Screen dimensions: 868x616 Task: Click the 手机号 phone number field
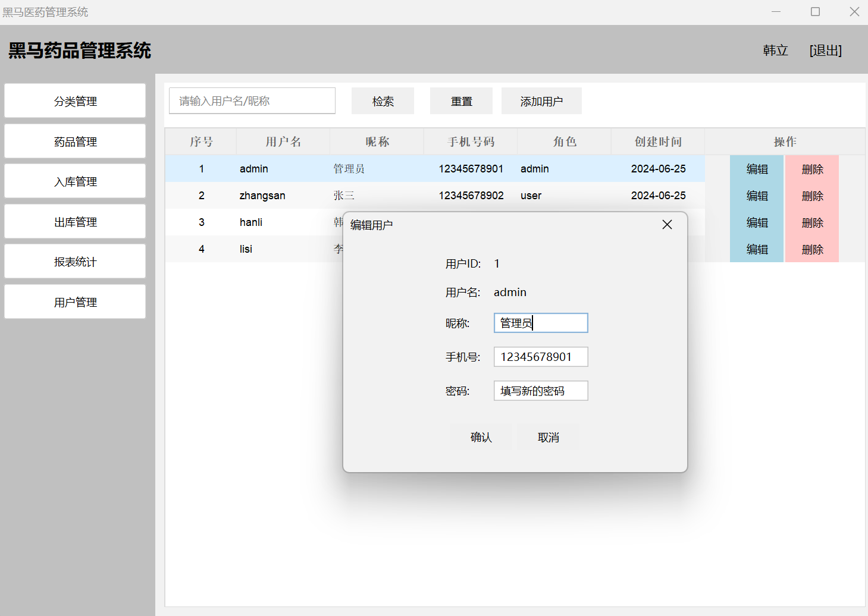pyautogui.click(x=540, y=357)
